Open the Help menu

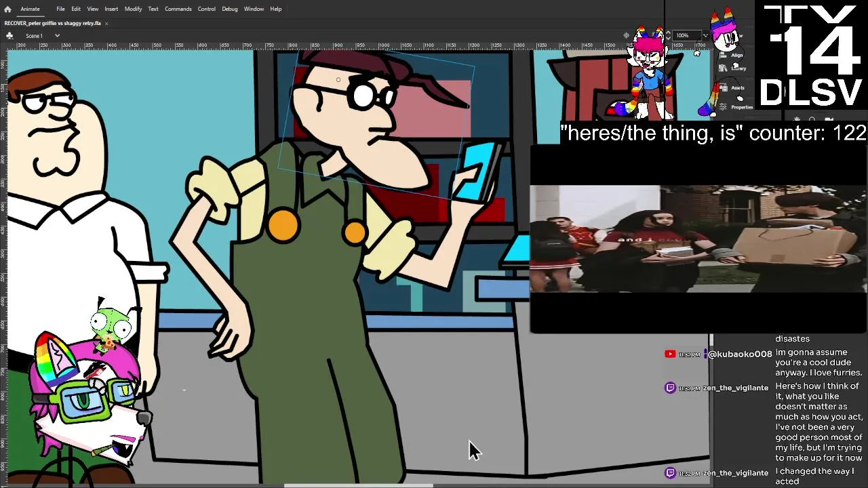click(276, 9)
